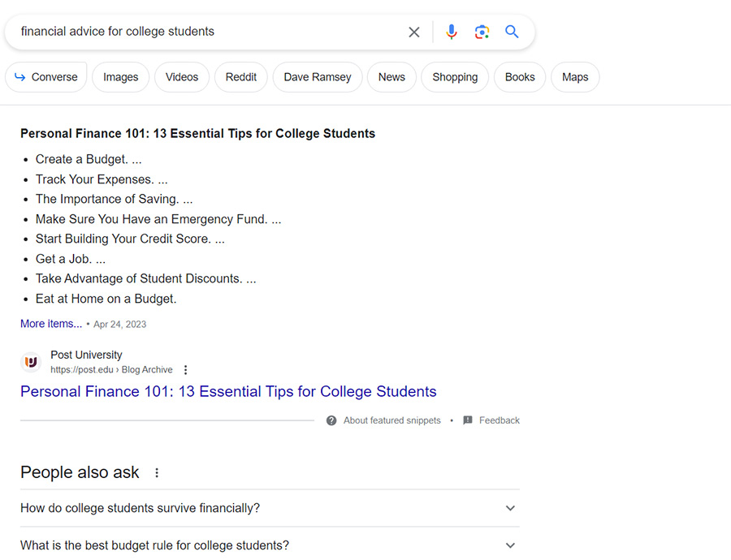Click the "More items..." link
The height and width of the screenshot is (560, 731).
coord(51,324)
